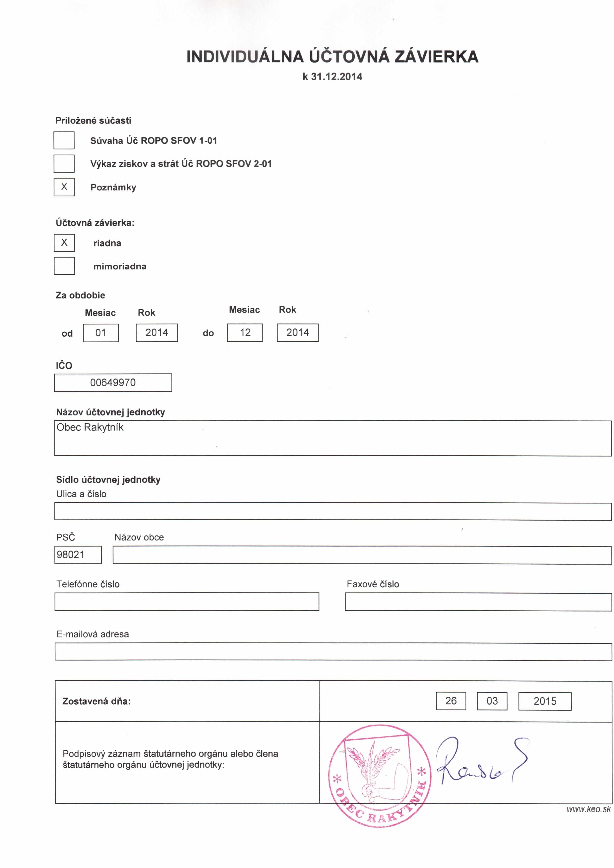Screen dimensions: 614x868
Task: Click the Ulica a číslo field
Action: (x=333, y=511)
